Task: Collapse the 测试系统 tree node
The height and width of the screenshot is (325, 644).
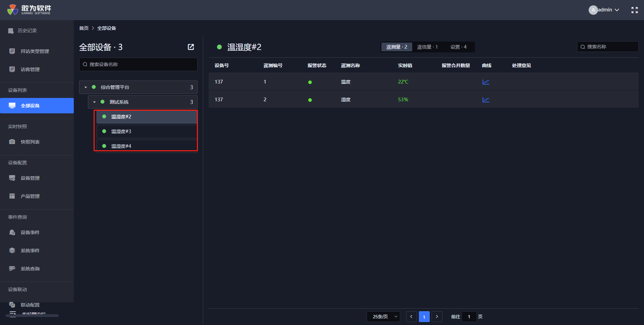Action: (x=95, y=102)
